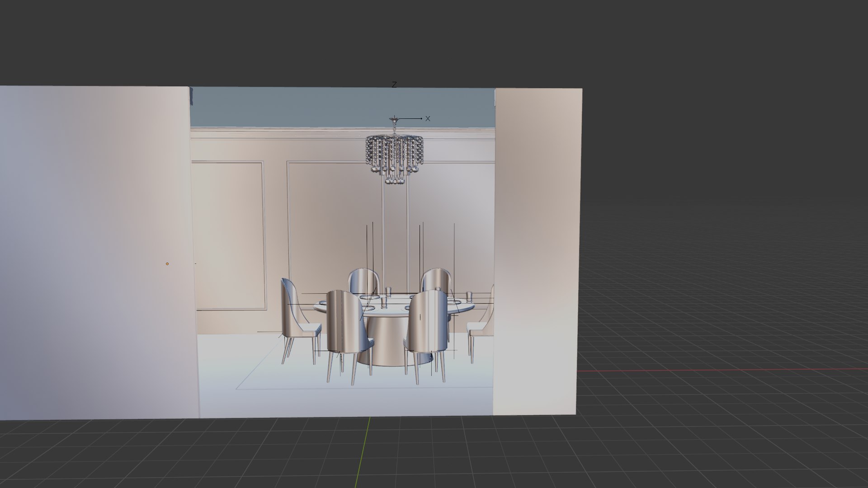Click the blue-gray ceiling strip
868x488 pixels.
point(343,108)
